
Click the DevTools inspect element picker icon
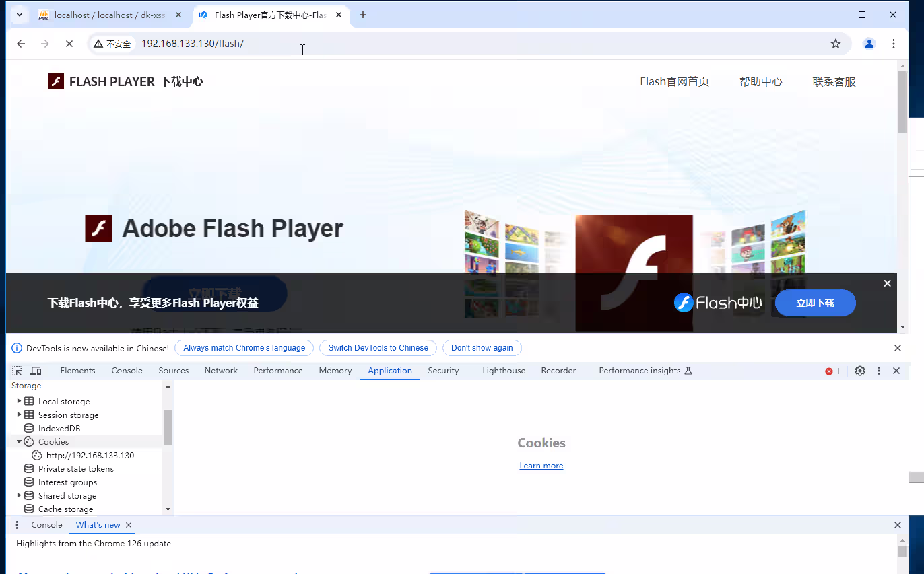17,371
